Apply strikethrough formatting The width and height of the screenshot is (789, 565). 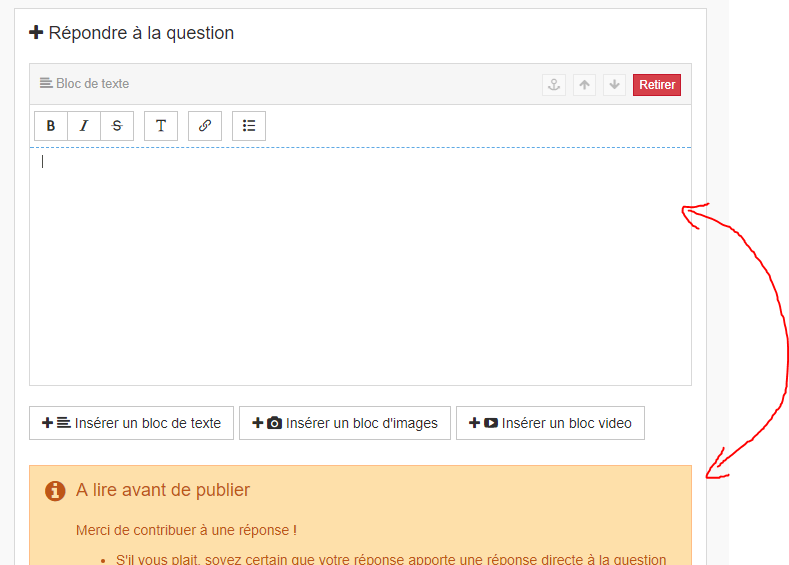[117, 126]
